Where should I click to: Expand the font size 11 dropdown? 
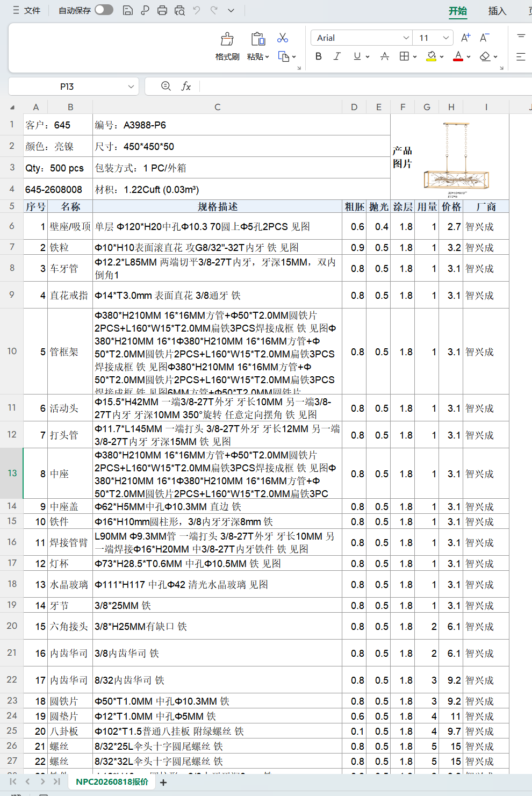[x=446, y=38]
